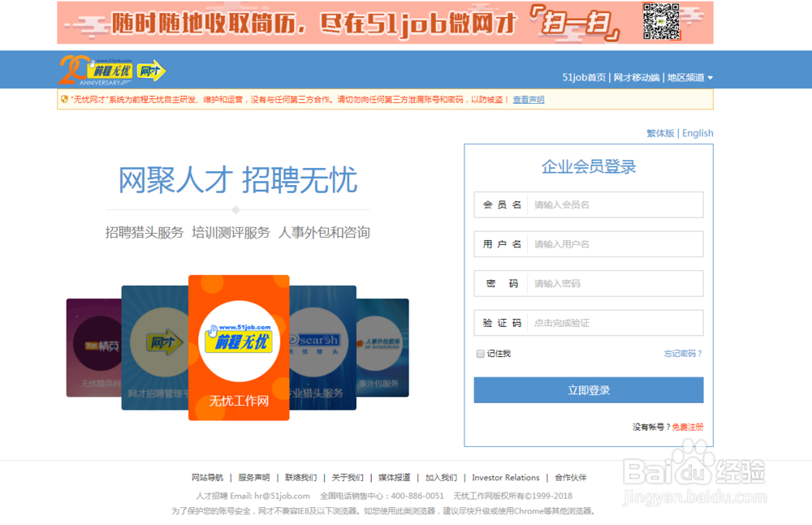Screen dimensions: 812x525
Task: Click the 网聚人才 招聘无忧 headline
Action: pyautogui.click(x=238, y=180)
